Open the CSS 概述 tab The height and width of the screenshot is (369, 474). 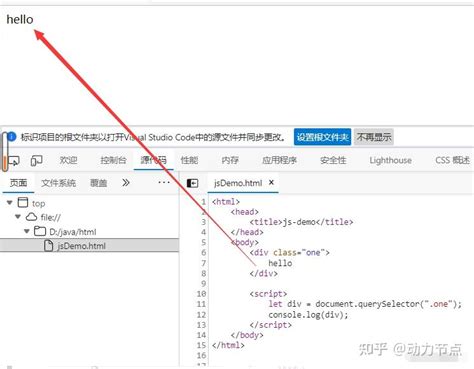pos(452,160)
